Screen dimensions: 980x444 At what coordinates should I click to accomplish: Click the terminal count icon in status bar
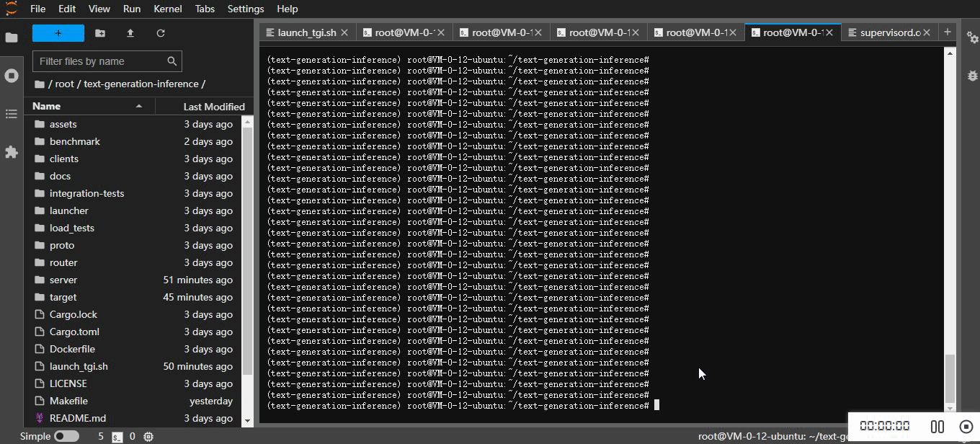tap(117, 437)
